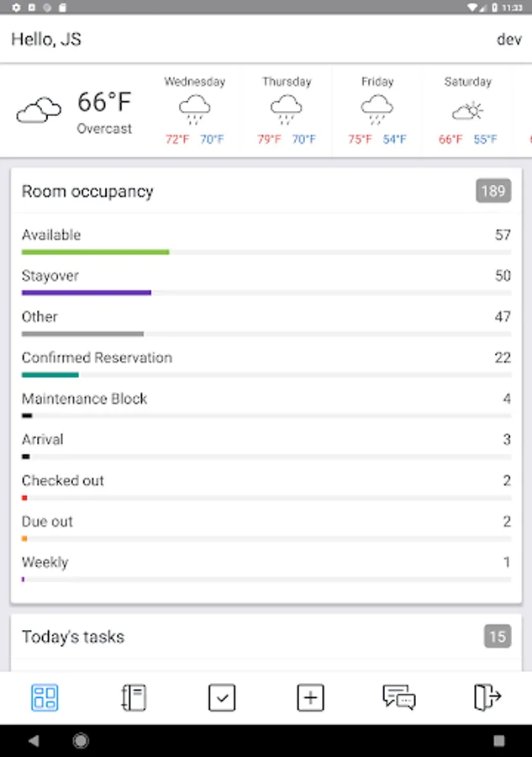
Task: Tap the add plus icon
Action: tap(310, 697)
